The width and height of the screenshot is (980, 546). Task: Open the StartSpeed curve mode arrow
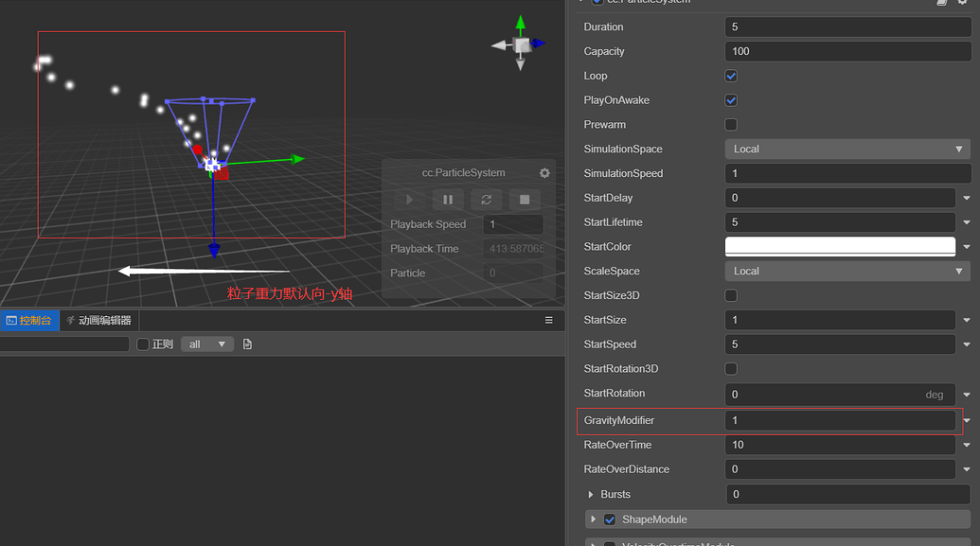pos(966,344)
